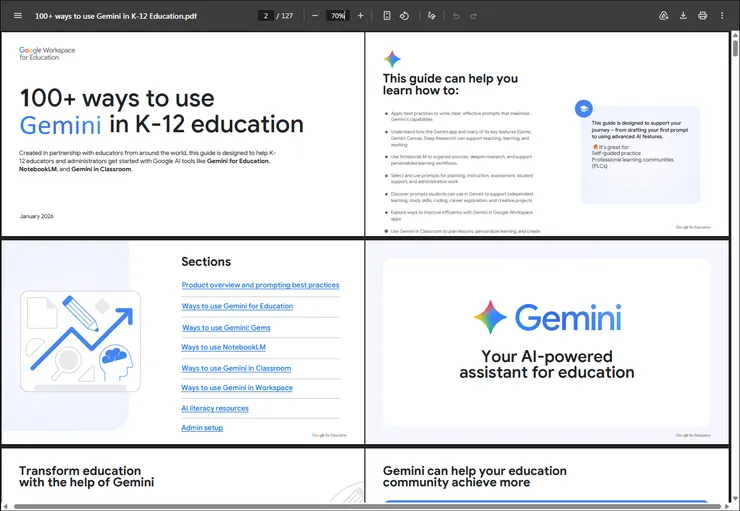Open the more actions three-dot menu
Viewport: 740px width, 511px height.
(722, 16)
